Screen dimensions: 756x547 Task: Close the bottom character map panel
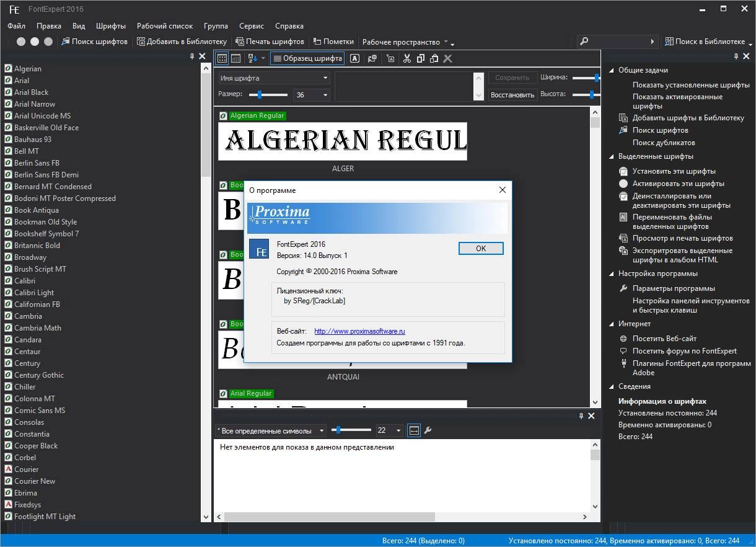tap(591, 416)
